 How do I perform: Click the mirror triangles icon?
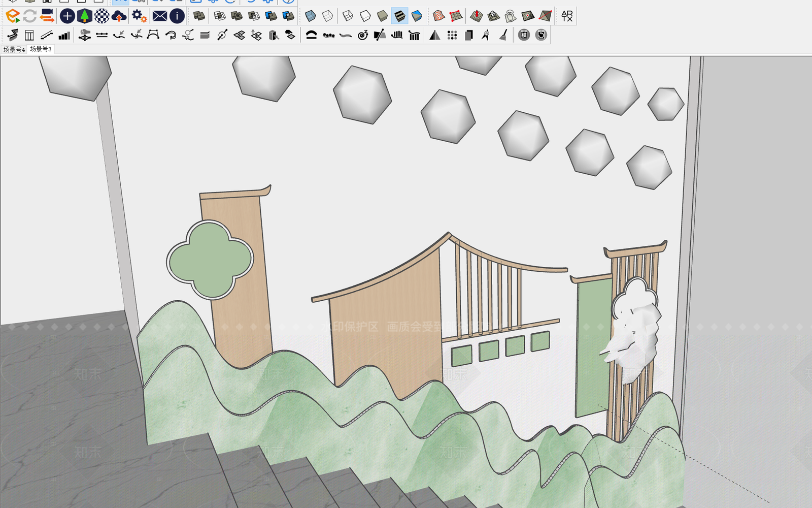pos(435,35)
